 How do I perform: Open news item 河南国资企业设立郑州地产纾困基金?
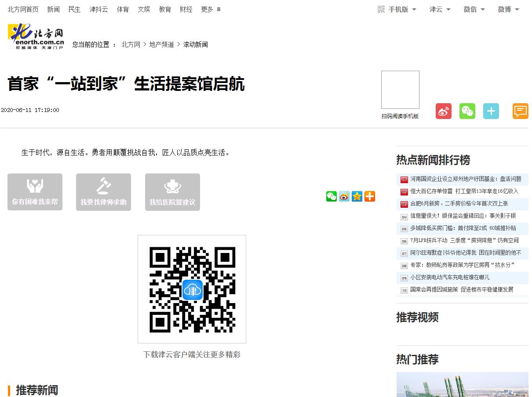(x=466, y=179)
